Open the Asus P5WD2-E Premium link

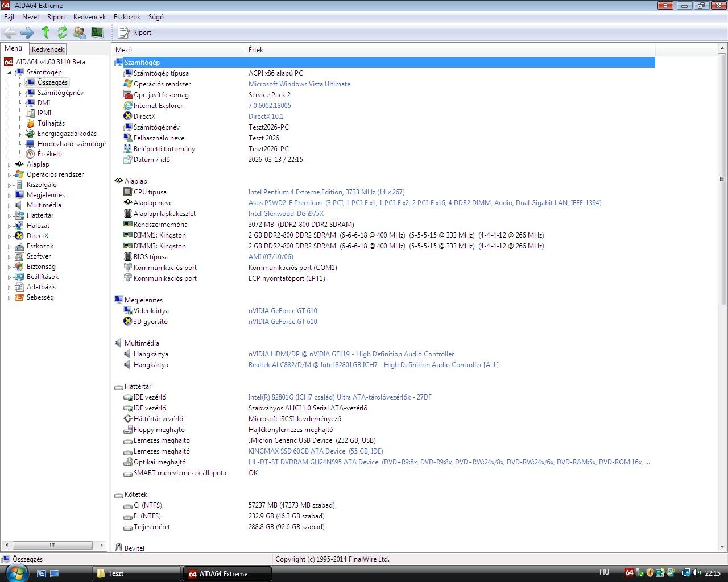tap(425, 203)
